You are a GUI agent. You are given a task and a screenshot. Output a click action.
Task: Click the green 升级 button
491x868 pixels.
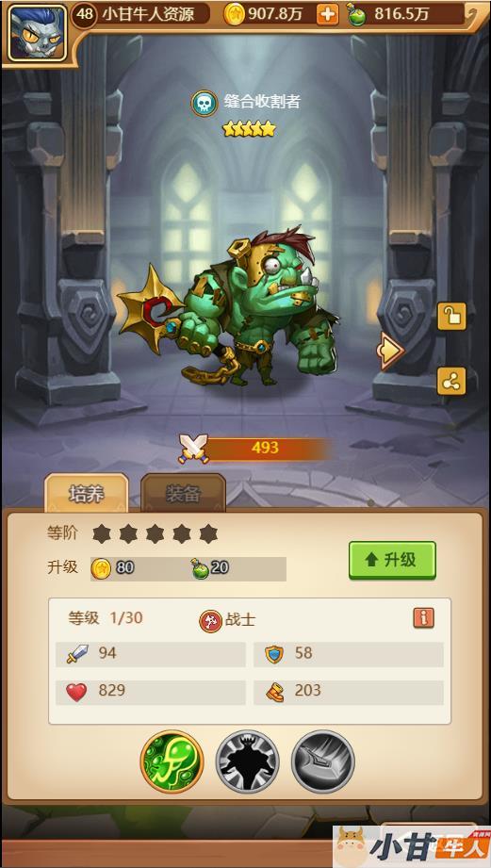pos(392,560)
